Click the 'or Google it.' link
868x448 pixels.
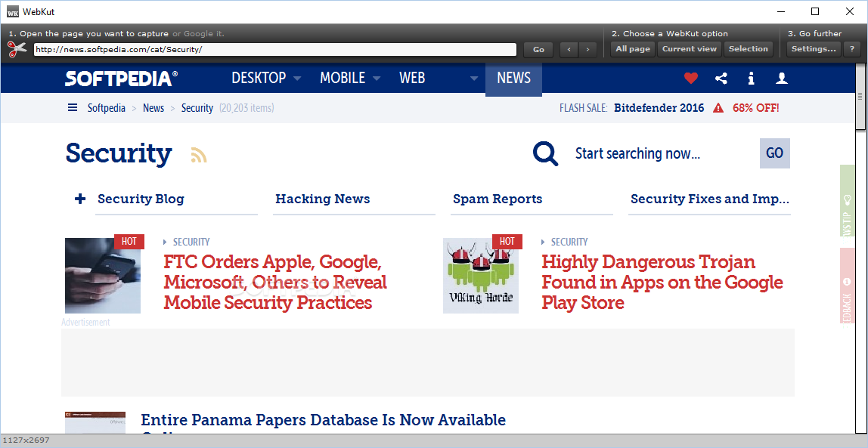[x=198, y=34]
